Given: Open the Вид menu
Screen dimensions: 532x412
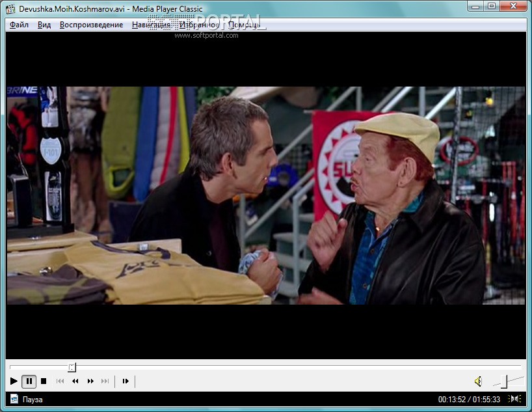Looking at the screenshot, I should point(44,25).
